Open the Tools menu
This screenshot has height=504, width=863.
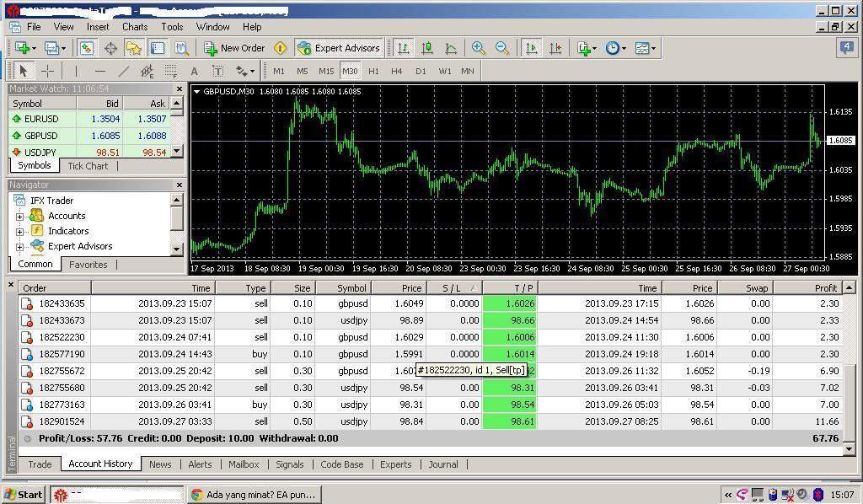point(172,26)
